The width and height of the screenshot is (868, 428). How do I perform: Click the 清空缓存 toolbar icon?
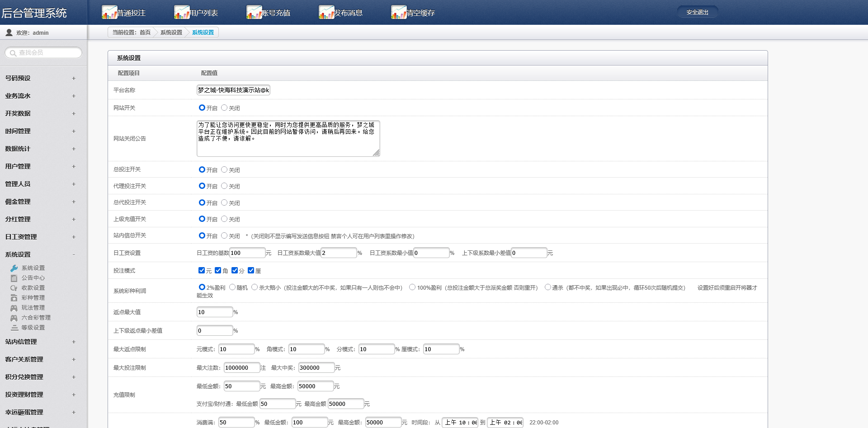(399, 12)
